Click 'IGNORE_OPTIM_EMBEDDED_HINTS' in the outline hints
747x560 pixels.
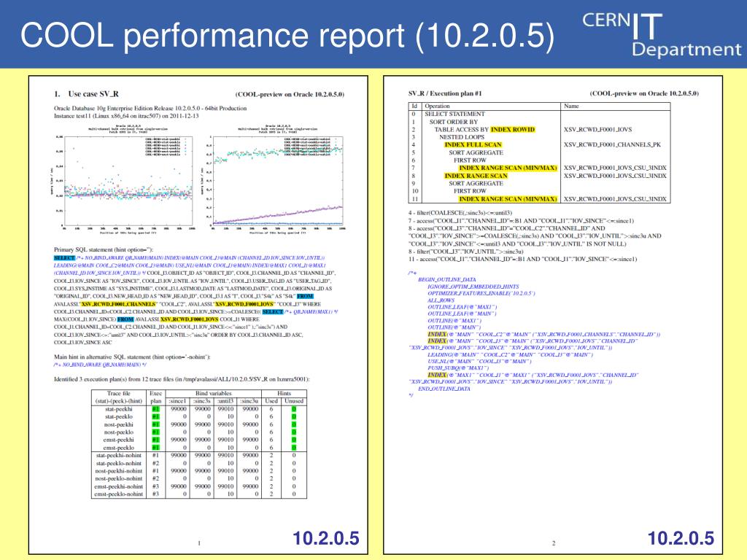click(473, 287)
